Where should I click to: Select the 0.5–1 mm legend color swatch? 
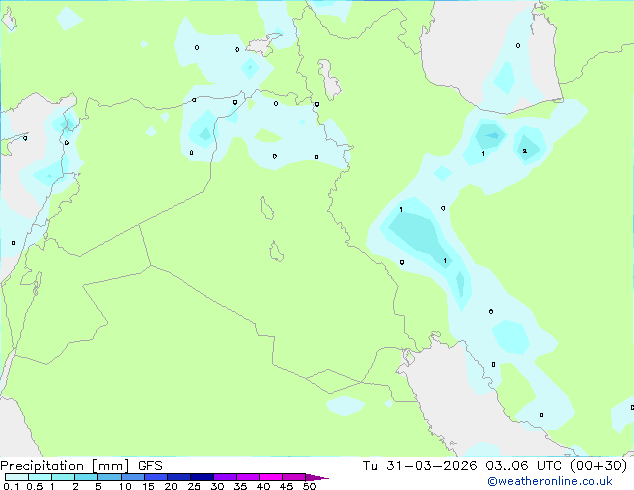40,477
